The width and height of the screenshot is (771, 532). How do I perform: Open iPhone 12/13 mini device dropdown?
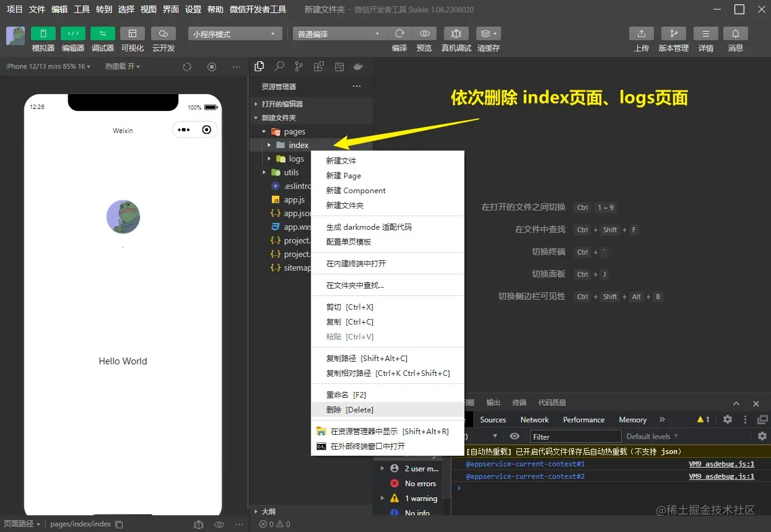coord(48,66)
